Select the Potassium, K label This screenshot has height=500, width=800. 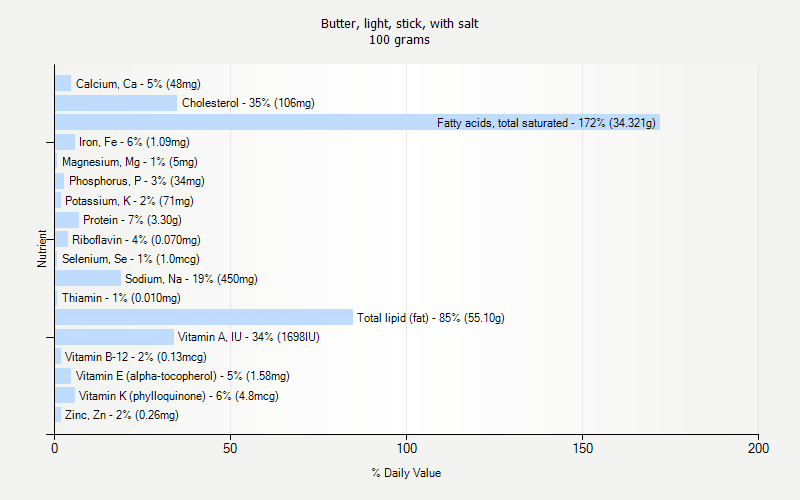coord(129,201)
